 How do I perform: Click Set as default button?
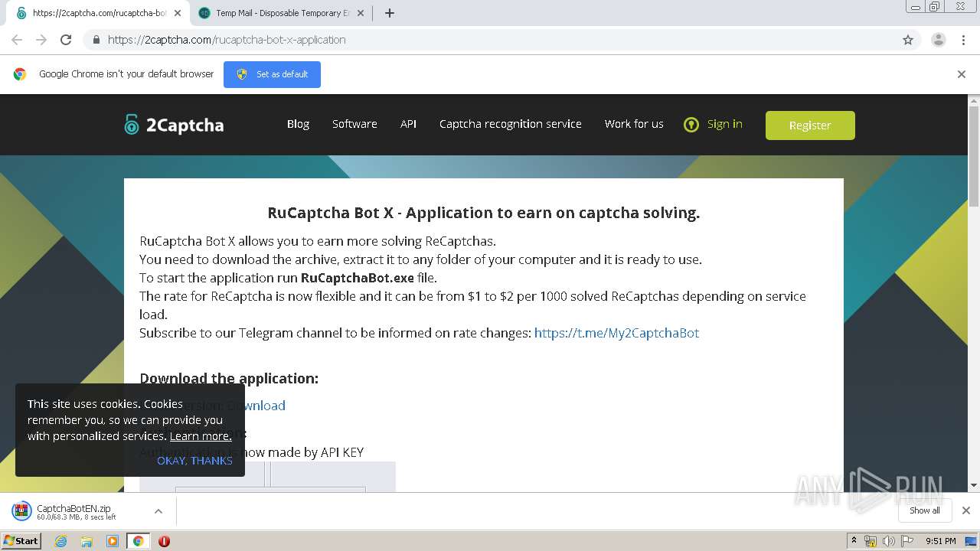272,74
